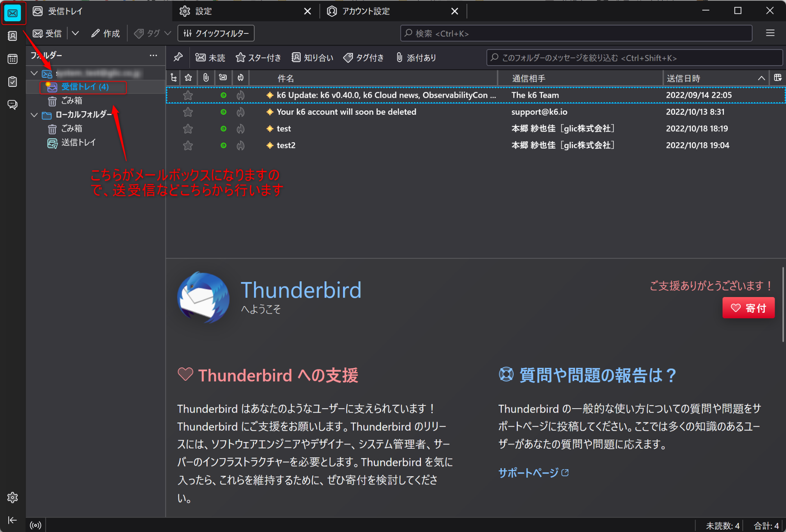Toggle Contact quick filter
Viewport: 786px width, 532px height.
pyautogui.click(x=312, y=58)
